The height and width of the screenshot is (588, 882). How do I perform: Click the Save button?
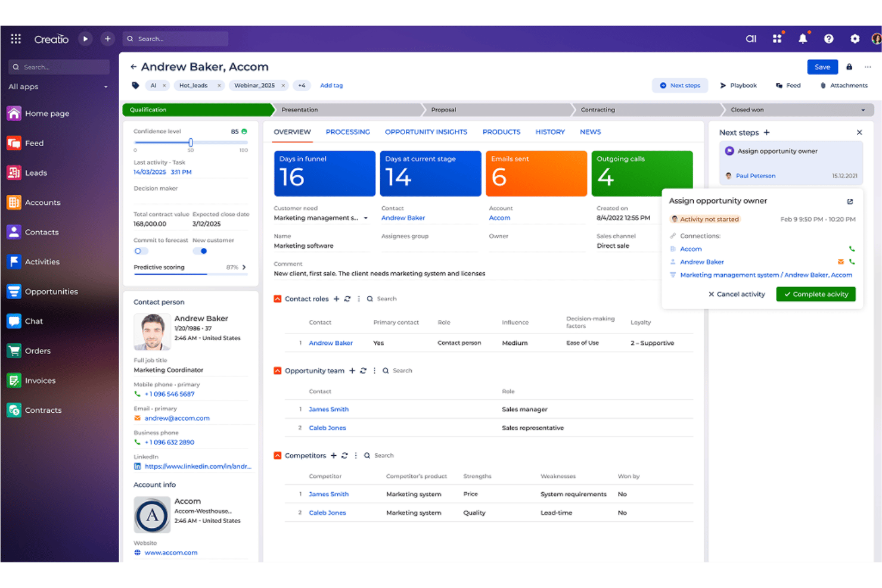point(822,67)
